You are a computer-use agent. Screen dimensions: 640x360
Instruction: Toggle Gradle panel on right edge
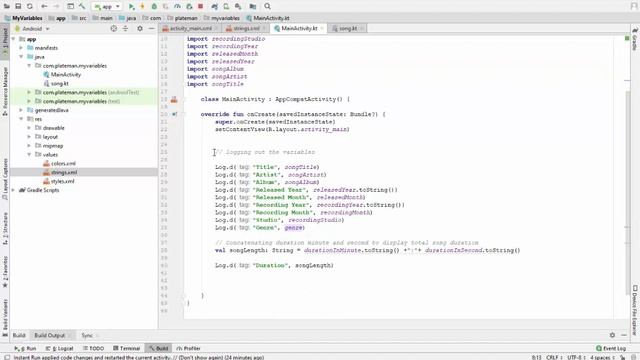pos(635,39)
